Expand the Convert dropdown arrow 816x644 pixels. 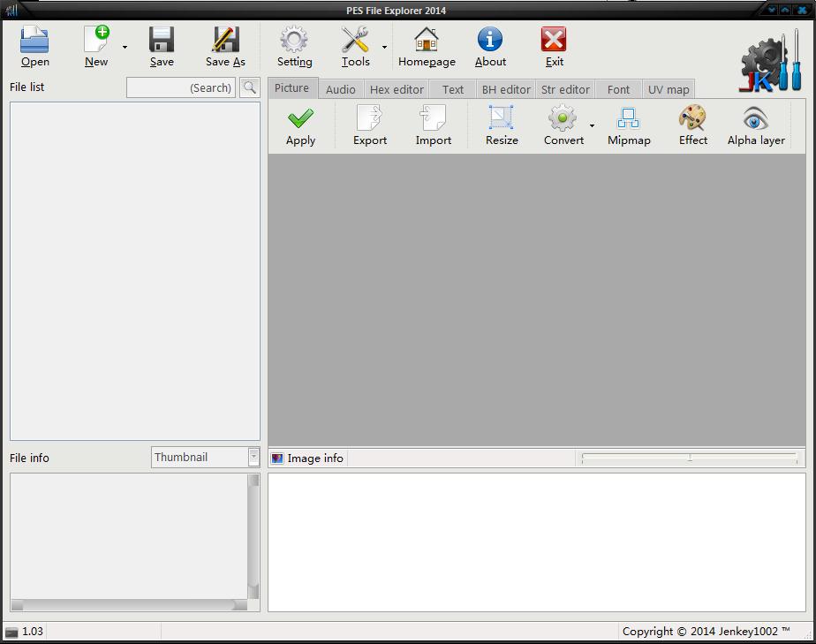coord(592,126)
